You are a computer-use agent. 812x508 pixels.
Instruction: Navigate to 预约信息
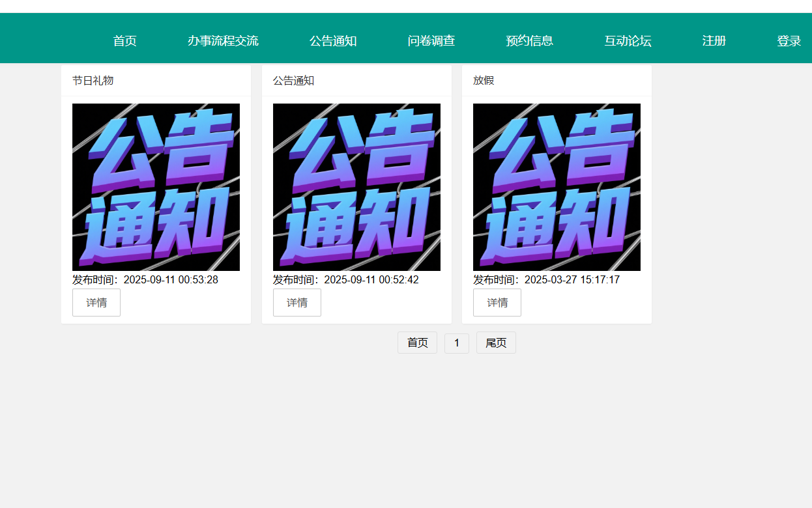[529, 41]
